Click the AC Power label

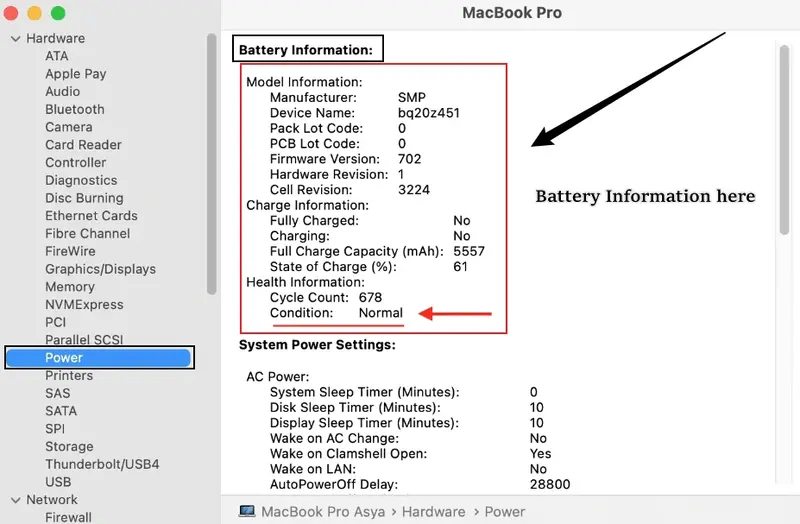click(x=278, y=377)
